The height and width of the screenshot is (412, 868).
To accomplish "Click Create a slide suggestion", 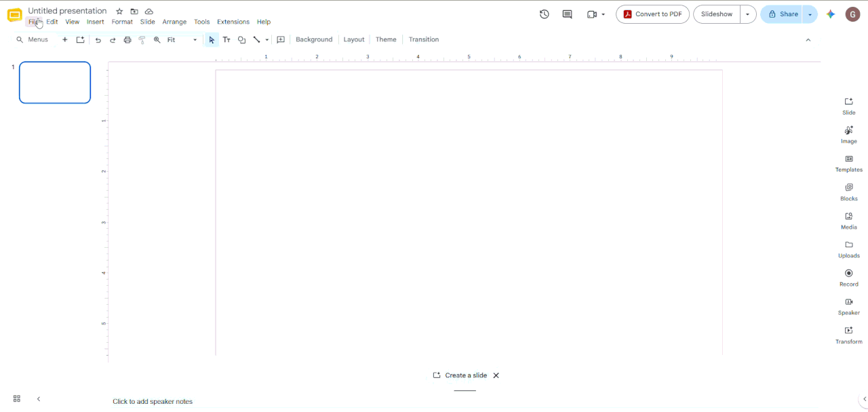I will pyautogui.click(x=460, y=375).
